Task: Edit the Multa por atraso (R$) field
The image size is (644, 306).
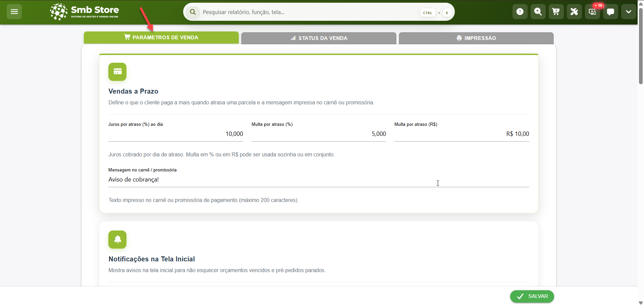Action: (x=462, y=134)
